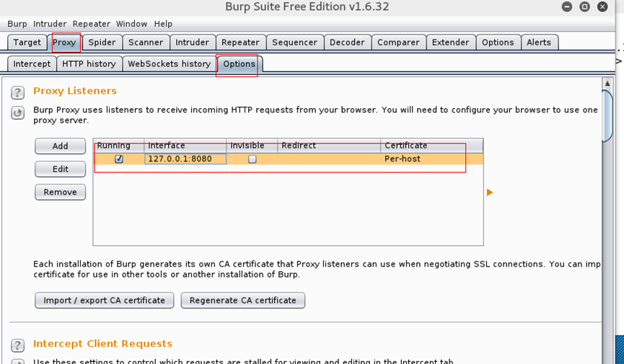Open help for Proxy Listeners section
The width and height of the screenshot is (624, 364).
17,92
